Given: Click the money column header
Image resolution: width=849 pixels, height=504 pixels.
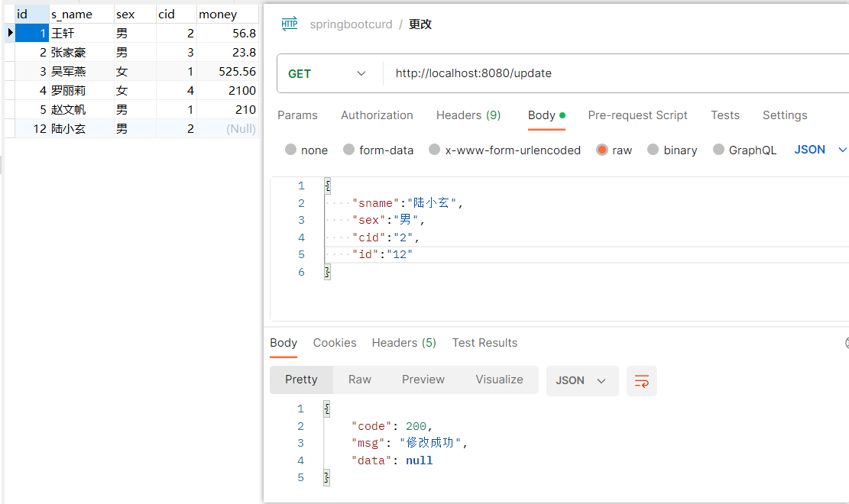Looking at the screenshot, I should (218, 14).
